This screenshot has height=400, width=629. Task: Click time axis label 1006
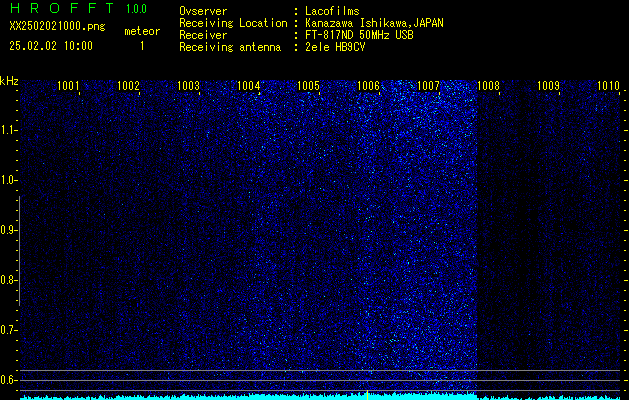point(368,85)
